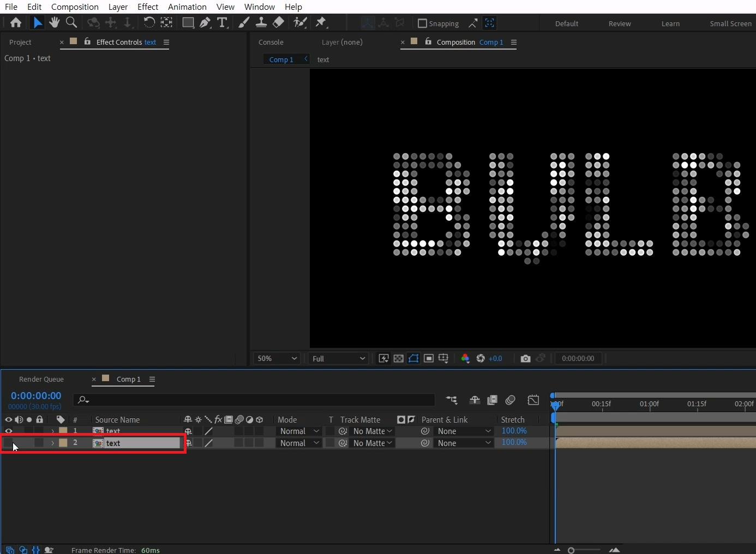Switch to the Review workspace
Viewport: 756px width, 554px height.
point(620,23)
